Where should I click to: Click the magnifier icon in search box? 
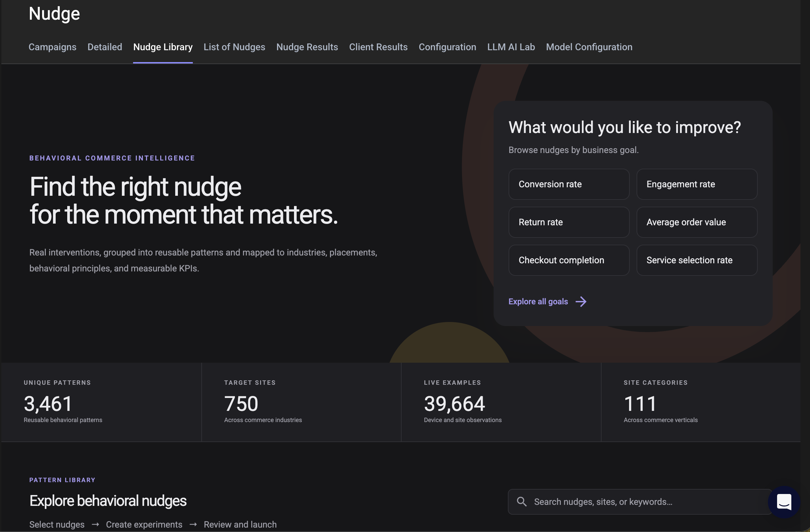[x=521, y=502]
